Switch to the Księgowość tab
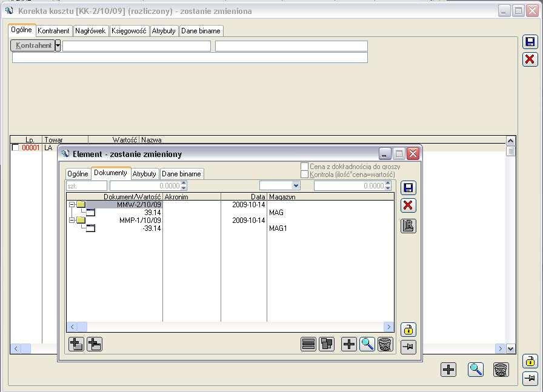Viewport: 543px width, 392px height. click(129, 31)
